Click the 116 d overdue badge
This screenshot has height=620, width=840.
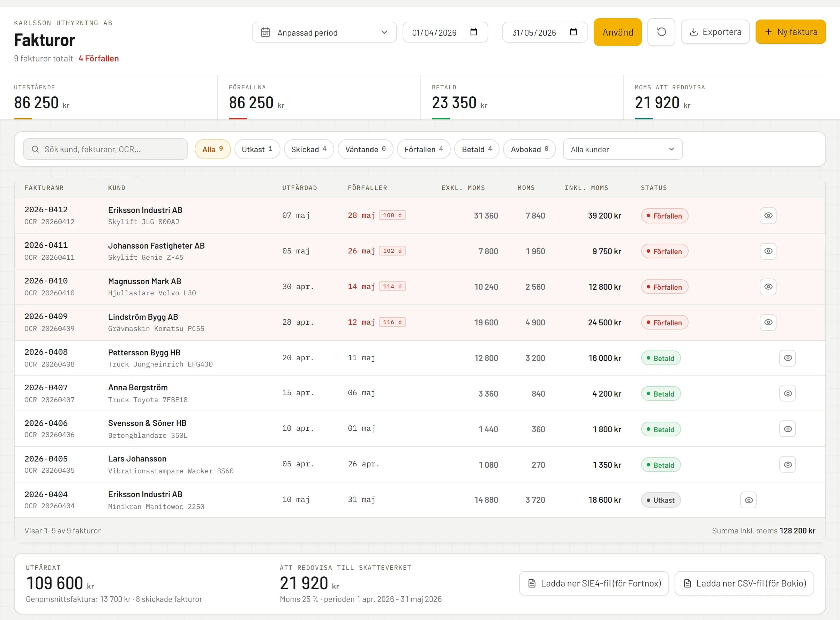(392, 322)
